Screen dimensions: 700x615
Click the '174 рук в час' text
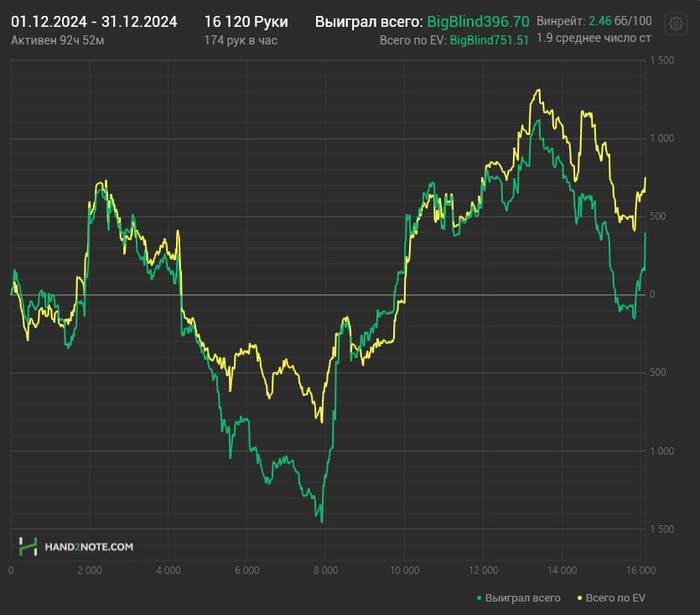coord(241,41)
